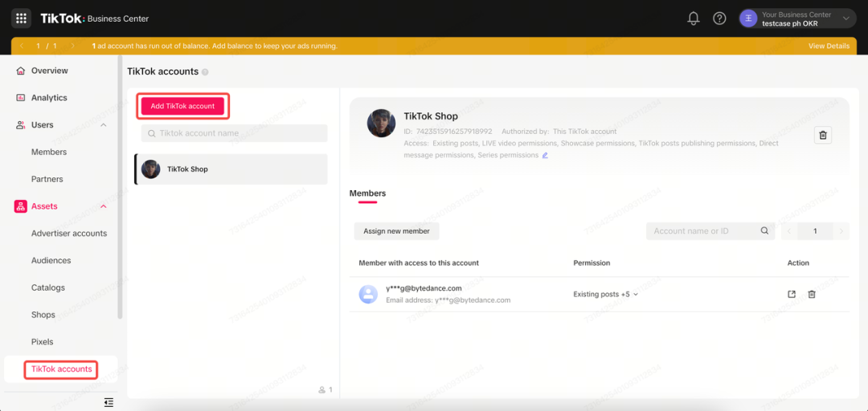Select TikTok Shop in the account list
Viewport: 868px width, 411px height.
[x=231, y=169]
